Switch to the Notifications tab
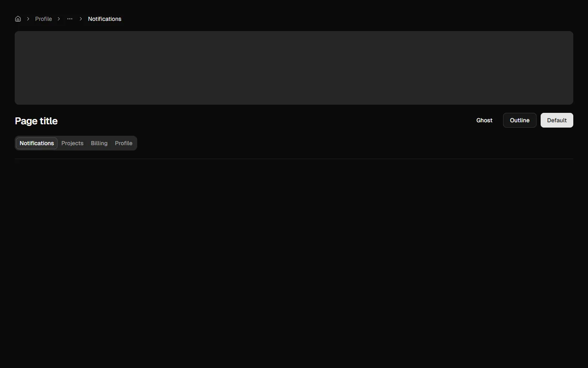588x368 pixels. pyautogui.click(x=37, y=143)
